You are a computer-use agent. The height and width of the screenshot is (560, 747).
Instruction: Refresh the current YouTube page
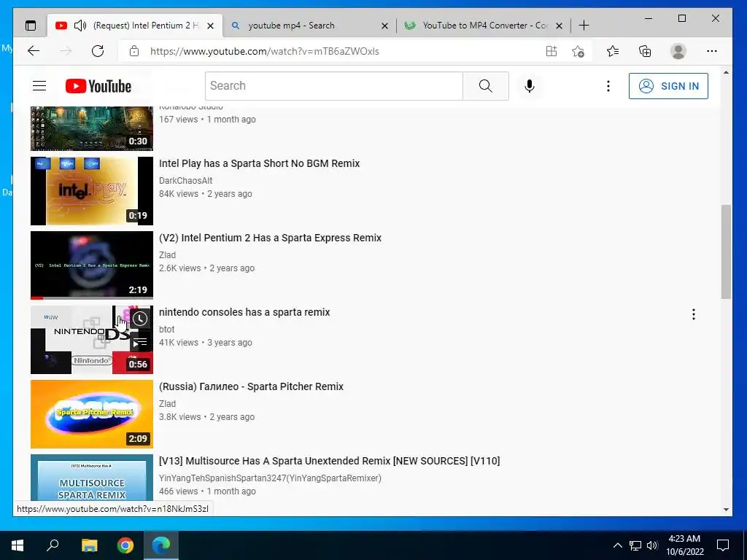[98, 51]
